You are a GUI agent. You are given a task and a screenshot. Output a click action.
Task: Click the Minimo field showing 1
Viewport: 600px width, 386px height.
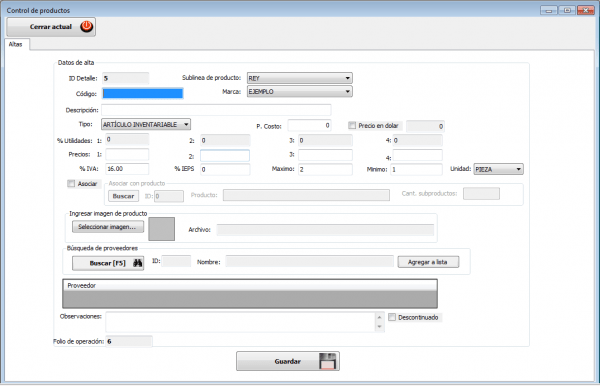(x=416, y=169)
